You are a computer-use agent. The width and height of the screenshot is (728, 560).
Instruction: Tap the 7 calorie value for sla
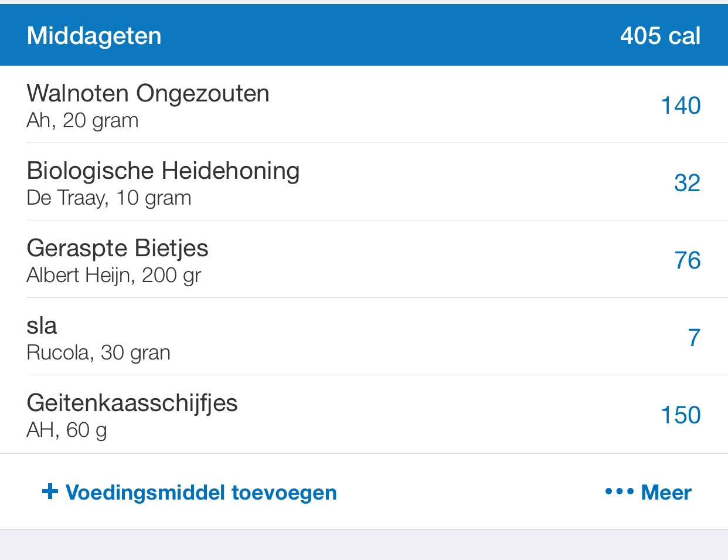point(694,338)
